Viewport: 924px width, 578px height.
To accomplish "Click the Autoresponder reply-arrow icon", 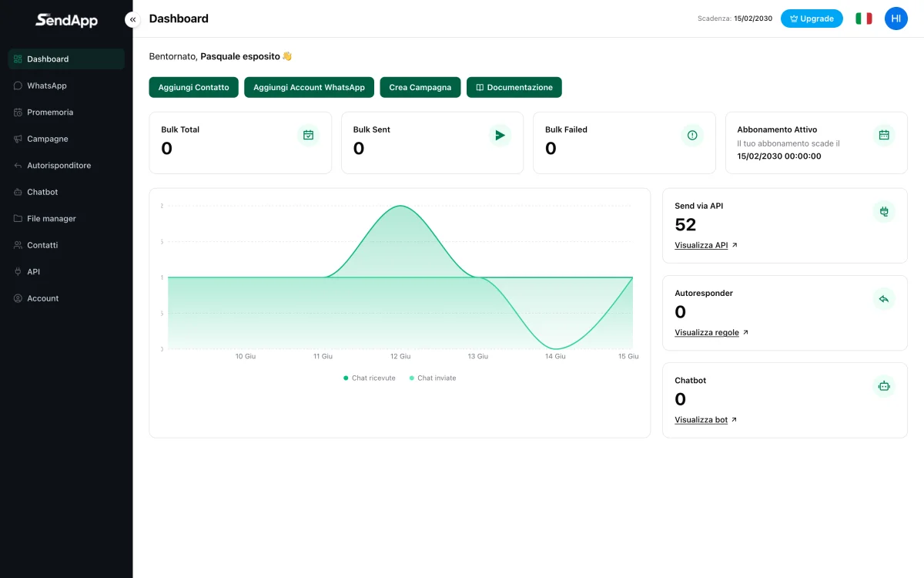I will (x=884, y=298).
